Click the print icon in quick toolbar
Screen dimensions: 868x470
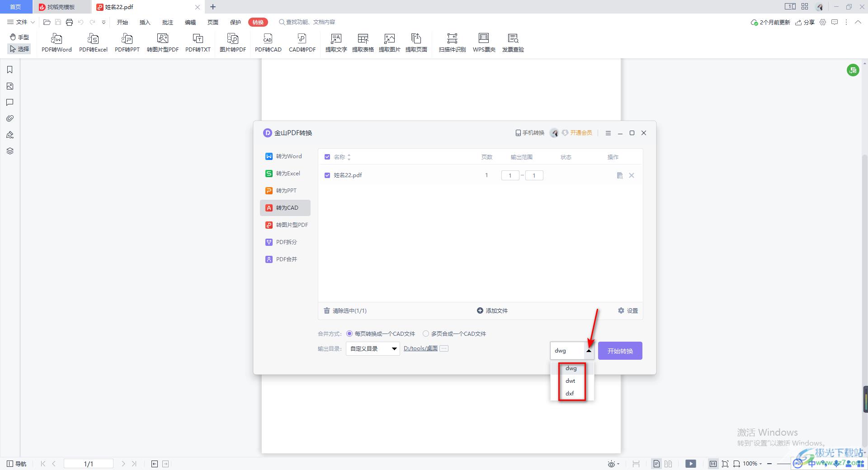(x=69, y=22)
